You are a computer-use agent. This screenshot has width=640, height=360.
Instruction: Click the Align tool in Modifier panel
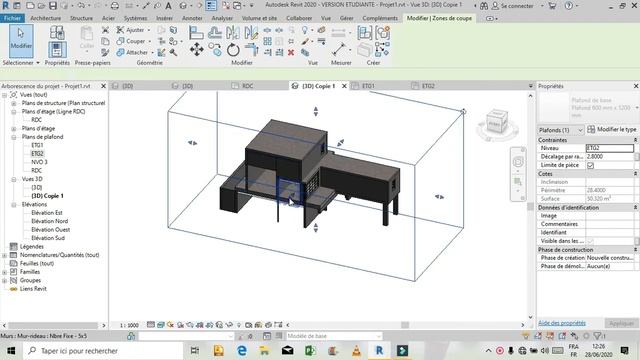pyautogui.click(x=196, y=33)
